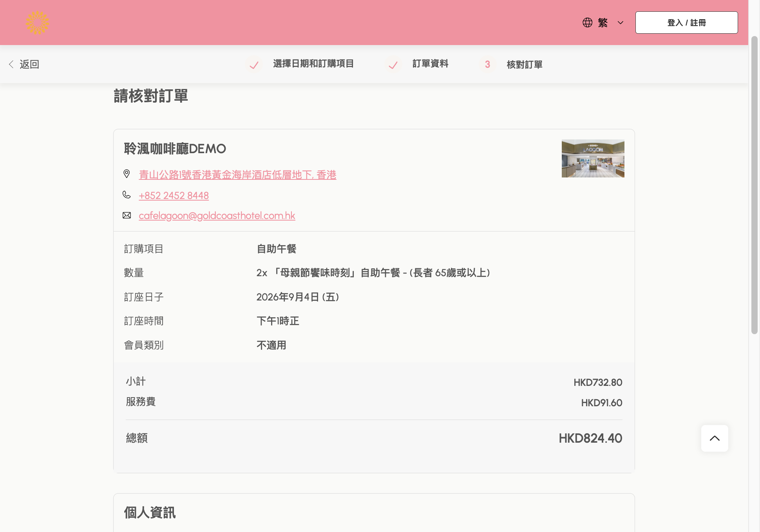Click the subtotal HKD732.80
Viewport: 760px width, 532px height.
pos(598,382)
